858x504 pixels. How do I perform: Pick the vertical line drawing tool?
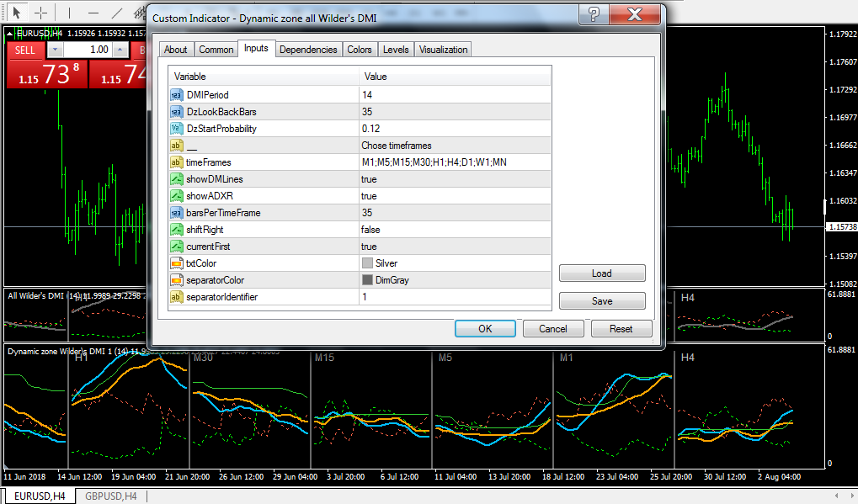[x=69, y=12]
